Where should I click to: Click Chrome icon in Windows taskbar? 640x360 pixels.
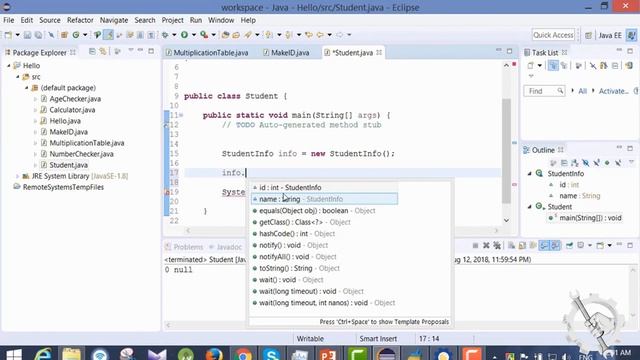click(242, 354)
